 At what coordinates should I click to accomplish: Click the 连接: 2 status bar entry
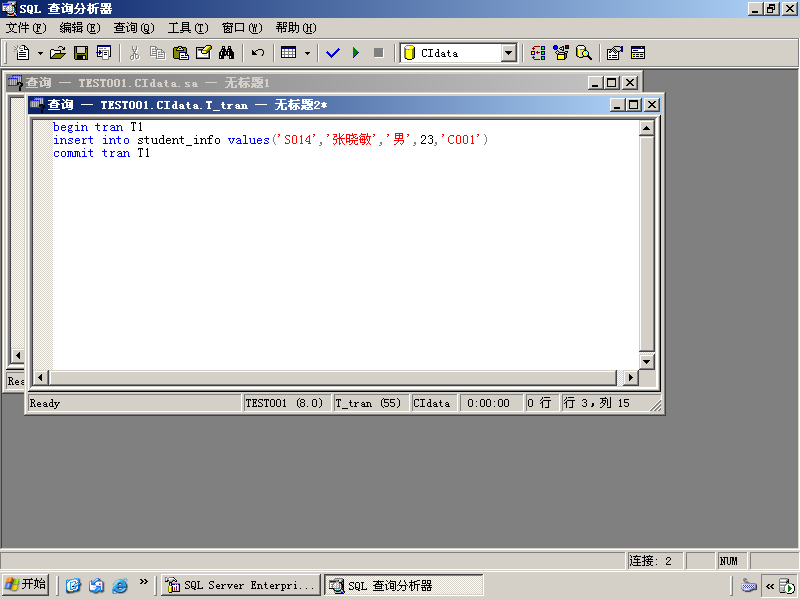pyautogui.click(x=656, y=561)
